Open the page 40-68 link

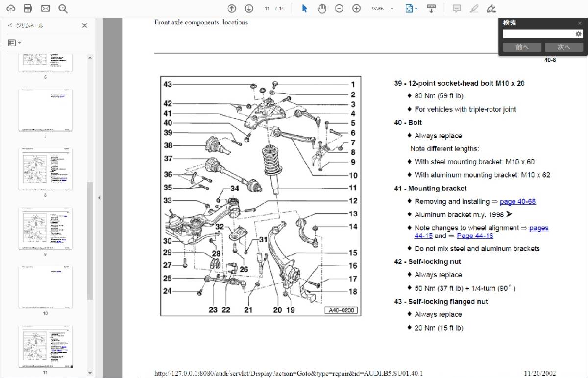pyautogui.click(x=517, y=202)
